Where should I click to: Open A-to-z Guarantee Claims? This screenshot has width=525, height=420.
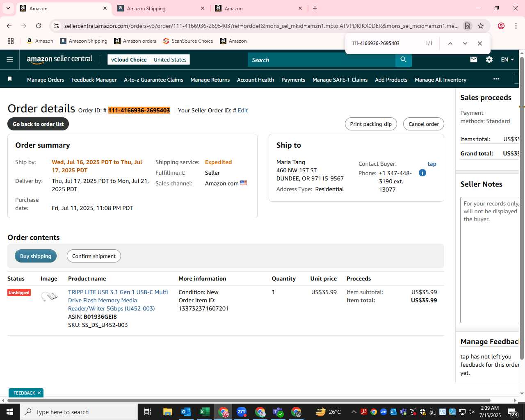coord(153,80)
